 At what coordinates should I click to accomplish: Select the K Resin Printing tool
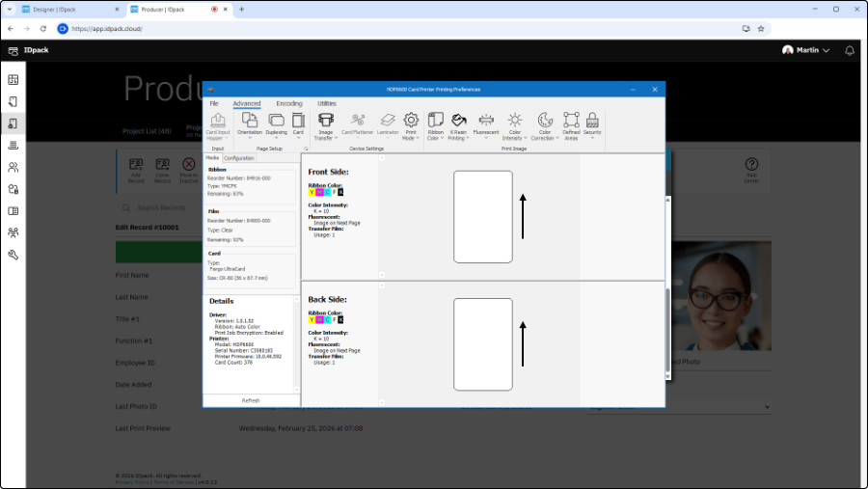(459, 121)
